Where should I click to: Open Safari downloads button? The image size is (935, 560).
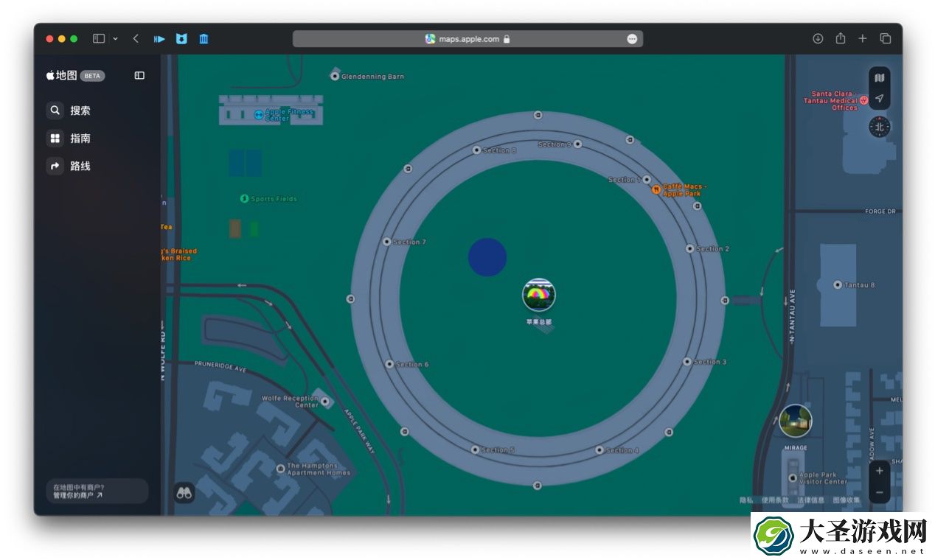pos(818,38)
